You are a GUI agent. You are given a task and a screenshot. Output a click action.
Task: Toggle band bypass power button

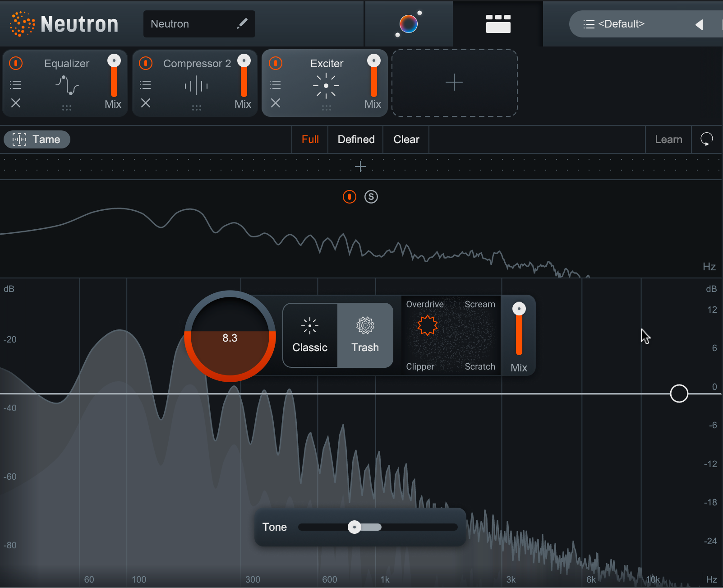pos(350,197)
